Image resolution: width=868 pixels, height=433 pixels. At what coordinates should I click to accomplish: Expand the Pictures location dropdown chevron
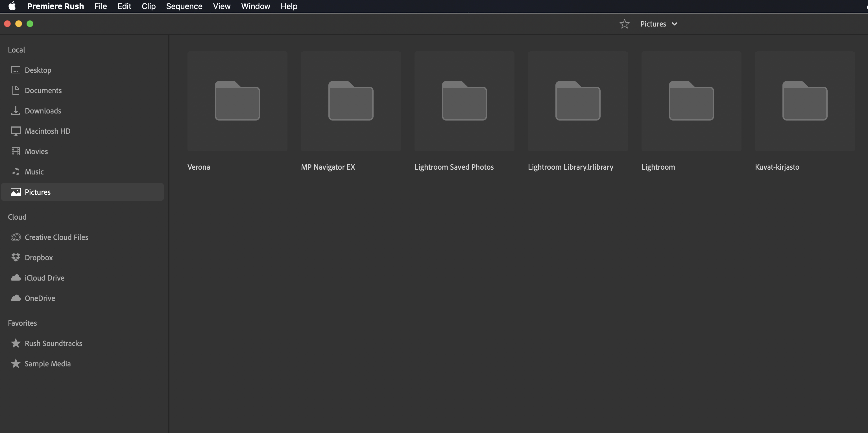click(x=674, y=24)
